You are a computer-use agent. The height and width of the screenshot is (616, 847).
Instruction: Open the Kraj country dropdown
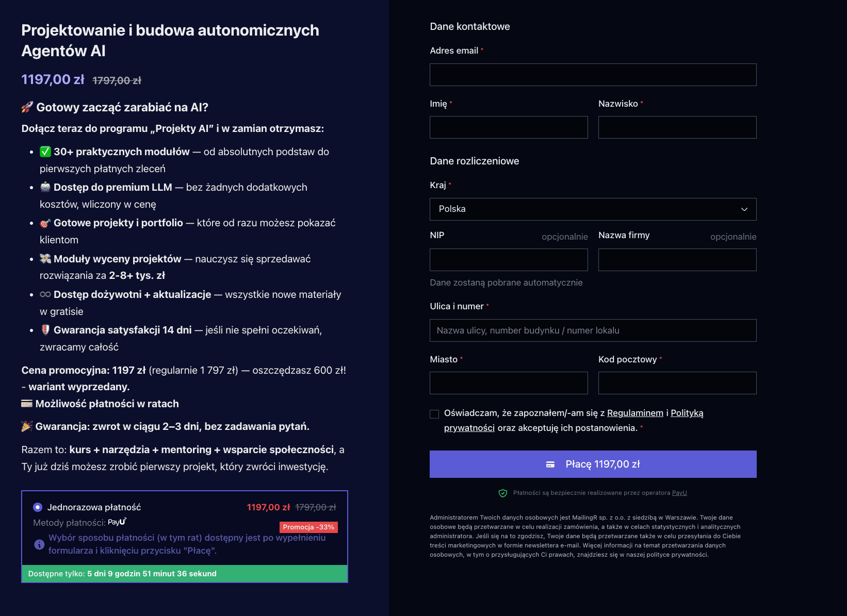(x=592, y=209)
